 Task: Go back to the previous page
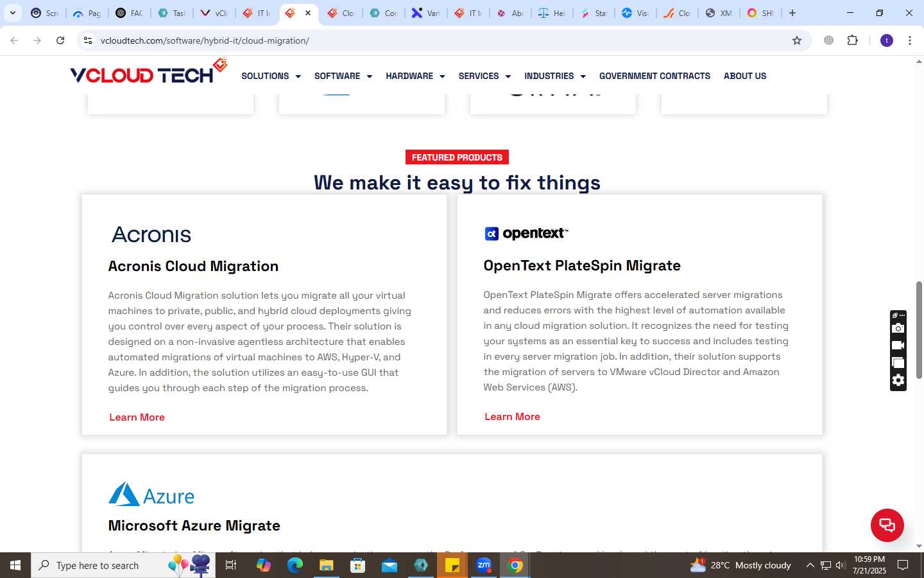(x=14, y=40)
